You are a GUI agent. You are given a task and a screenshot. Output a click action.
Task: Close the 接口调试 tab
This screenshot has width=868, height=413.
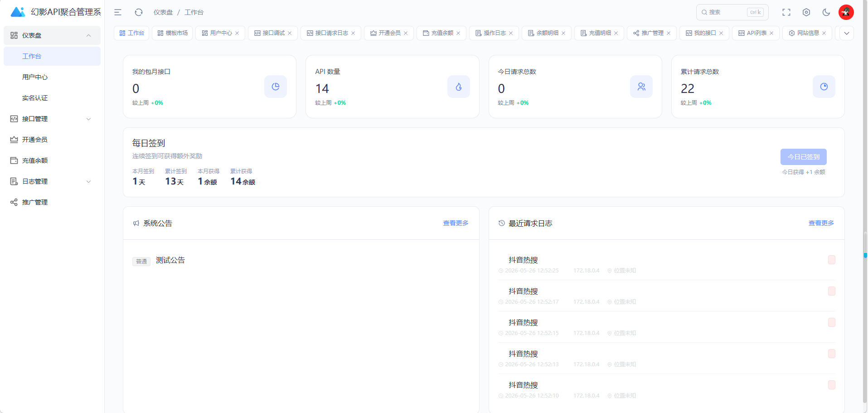(x=290, y=33)
